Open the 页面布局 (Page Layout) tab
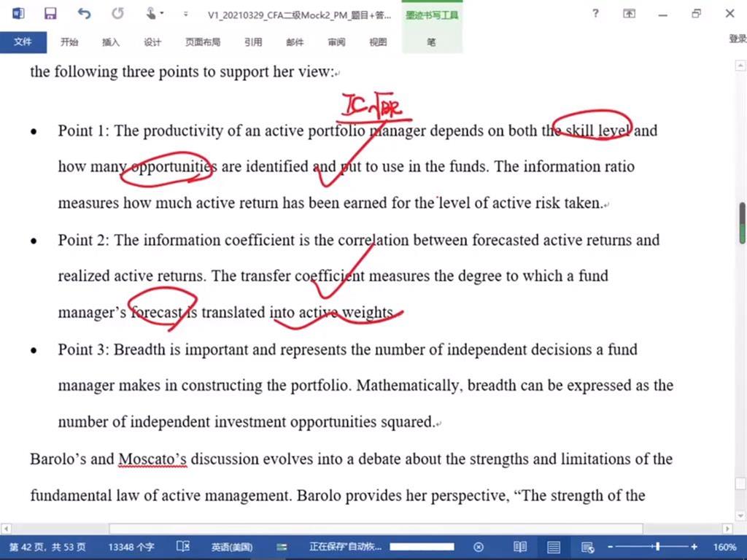747x560 pixels. tap(203, 42)
